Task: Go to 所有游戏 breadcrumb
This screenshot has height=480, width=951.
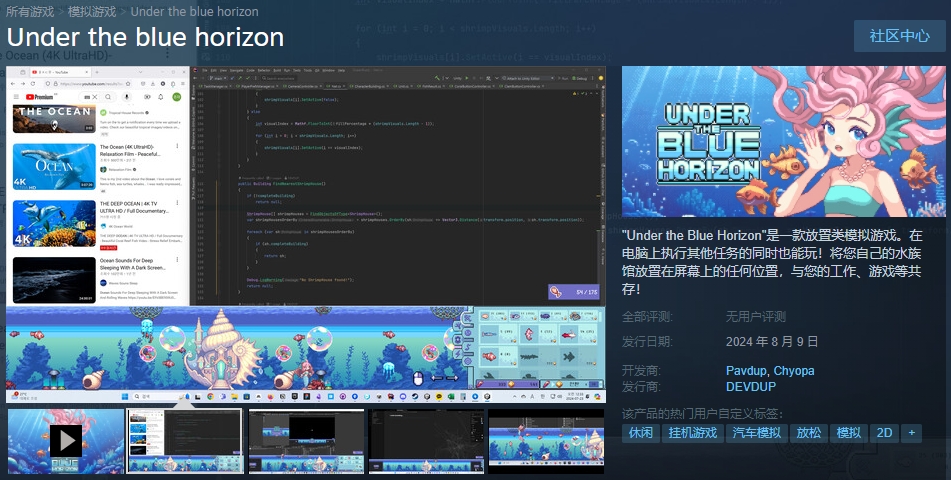Action: point(30,12)
